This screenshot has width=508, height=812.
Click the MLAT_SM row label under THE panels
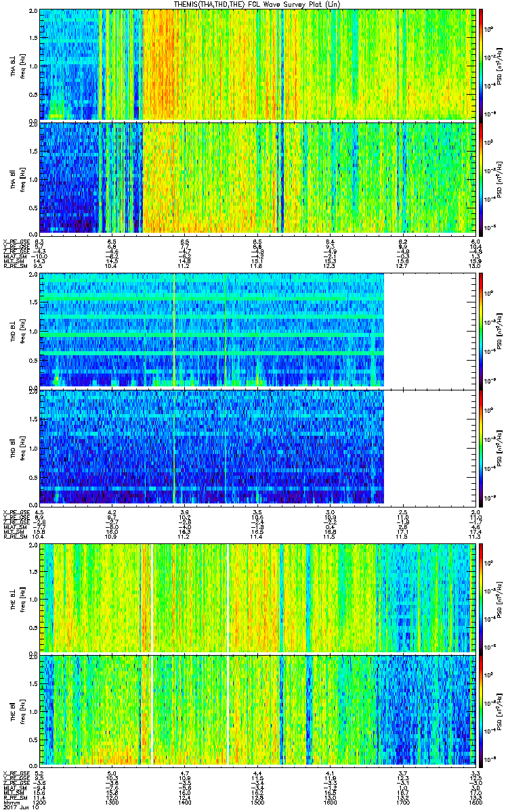tap(15, 787)
